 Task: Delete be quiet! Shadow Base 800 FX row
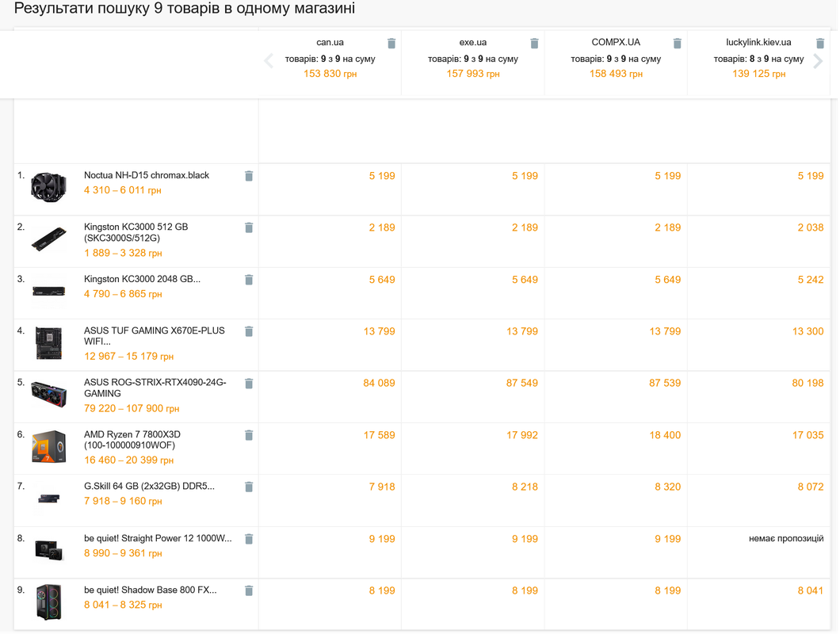[x=249, y=590]
